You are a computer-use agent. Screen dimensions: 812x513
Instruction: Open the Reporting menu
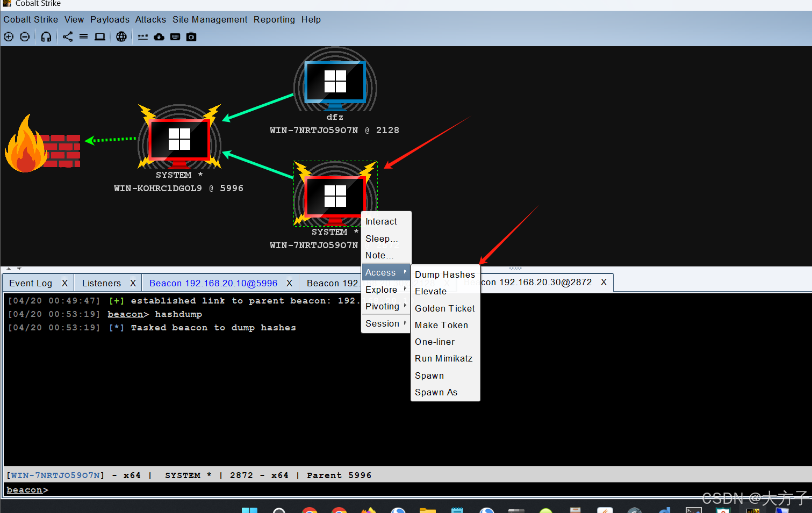point(274,19)
